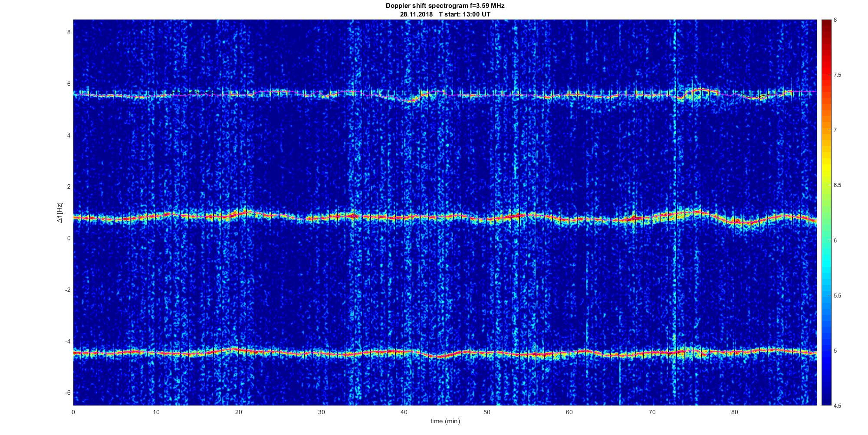Select the "time (min)" x-axis label
The height and width of the screenshot is (435, 868).
[445, 421]
